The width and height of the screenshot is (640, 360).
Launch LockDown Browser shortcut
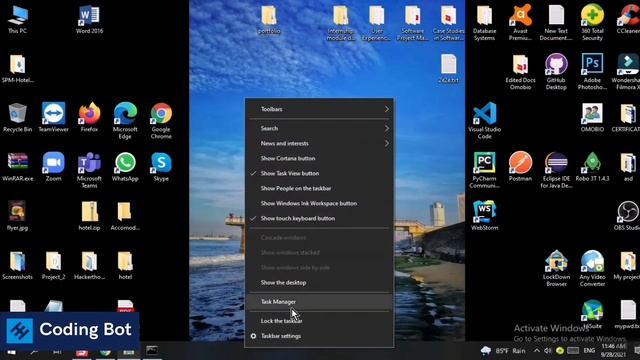point(556,269)
